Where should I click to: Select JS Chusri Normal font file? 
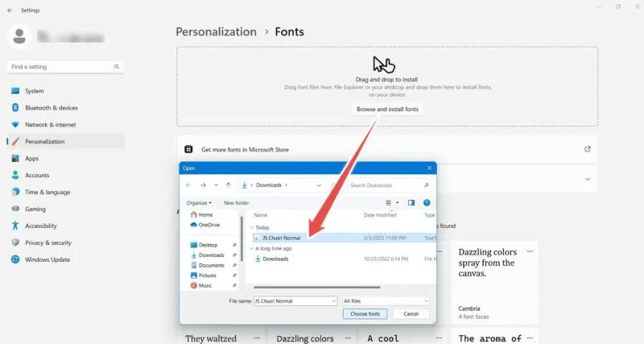pos(345,238)
